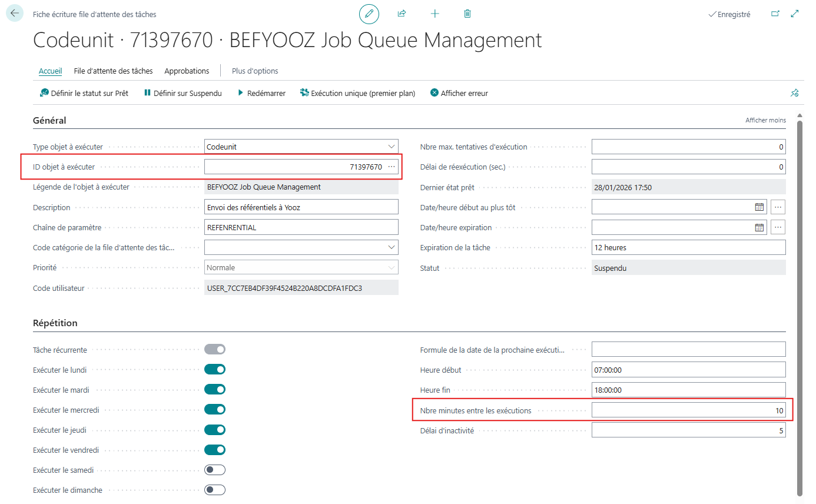Open page in new window icon
This screenshot has width=816, height=504.
click(x=775, y=14)
